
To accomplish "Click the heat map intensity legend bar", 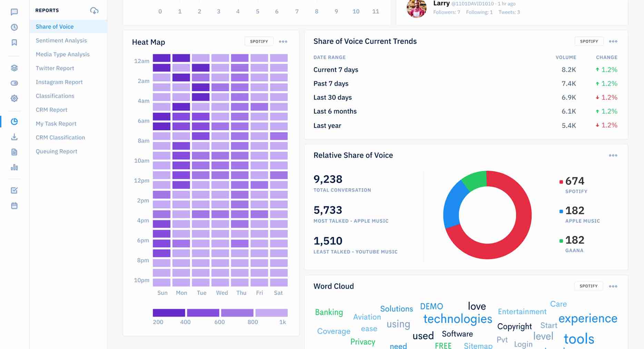I will tap(220, 312).
